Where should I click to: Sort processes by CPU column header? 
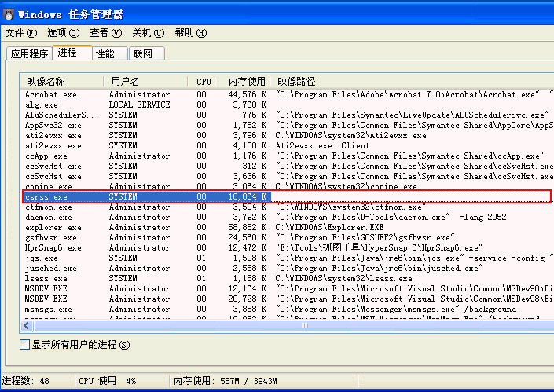click(202, 82)
